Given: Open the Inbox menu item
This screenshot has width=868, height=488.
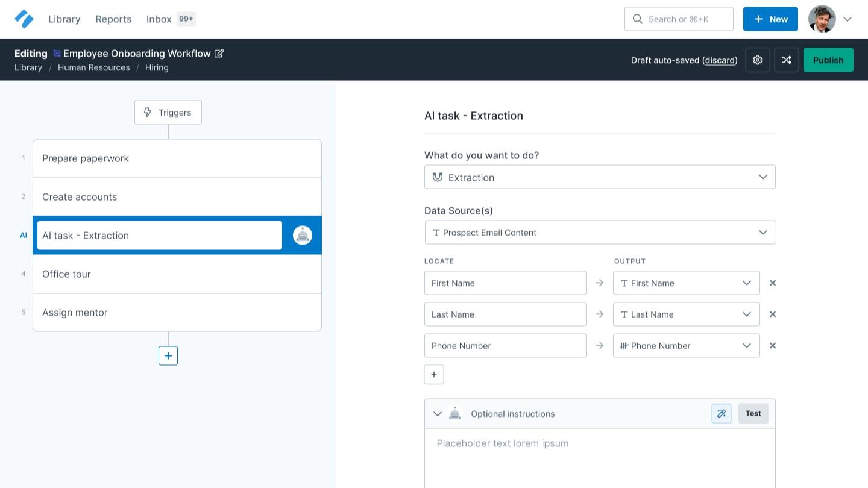Looking at the screenshot, I should [x=159, y=19].
